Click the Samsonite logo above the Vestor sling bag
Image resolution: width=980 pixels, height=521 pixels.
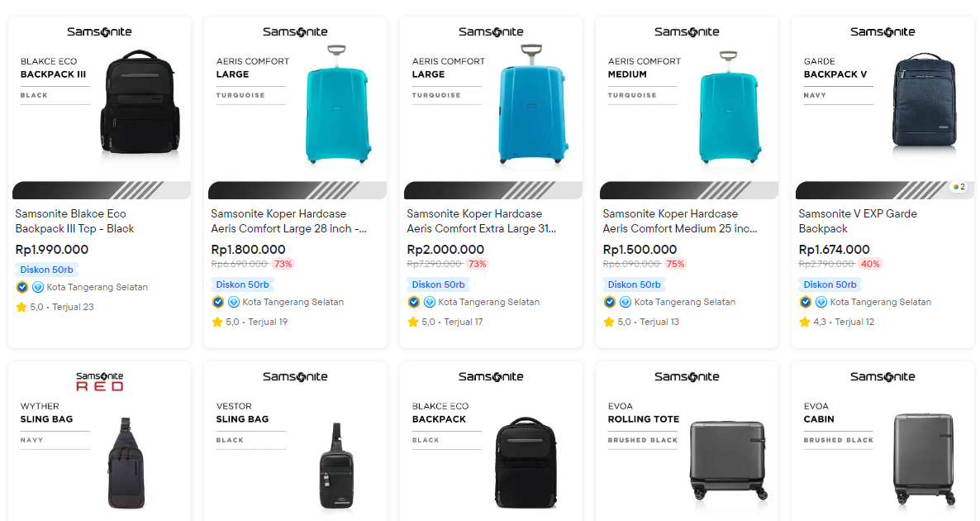(x=295, y=376)
